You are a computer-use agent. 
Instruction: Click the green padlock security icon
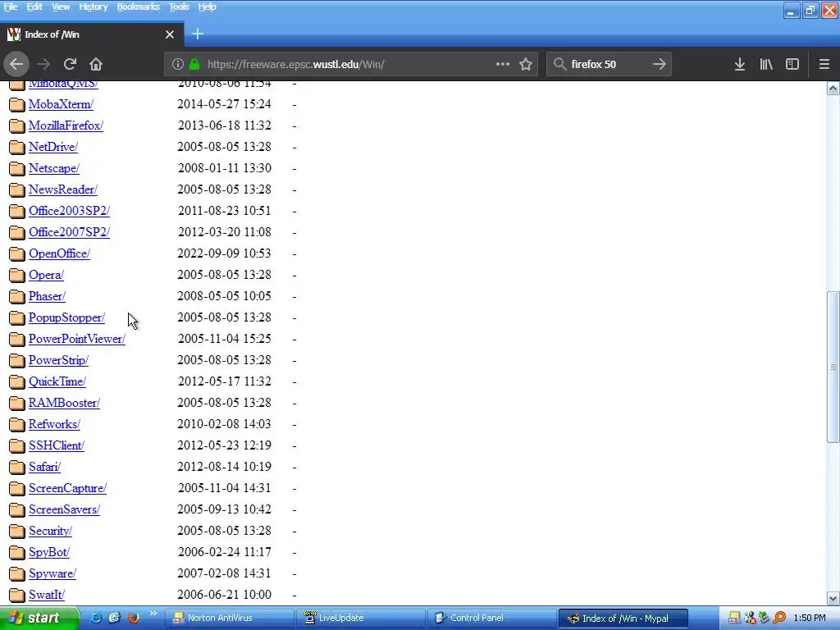click(194, 64)
